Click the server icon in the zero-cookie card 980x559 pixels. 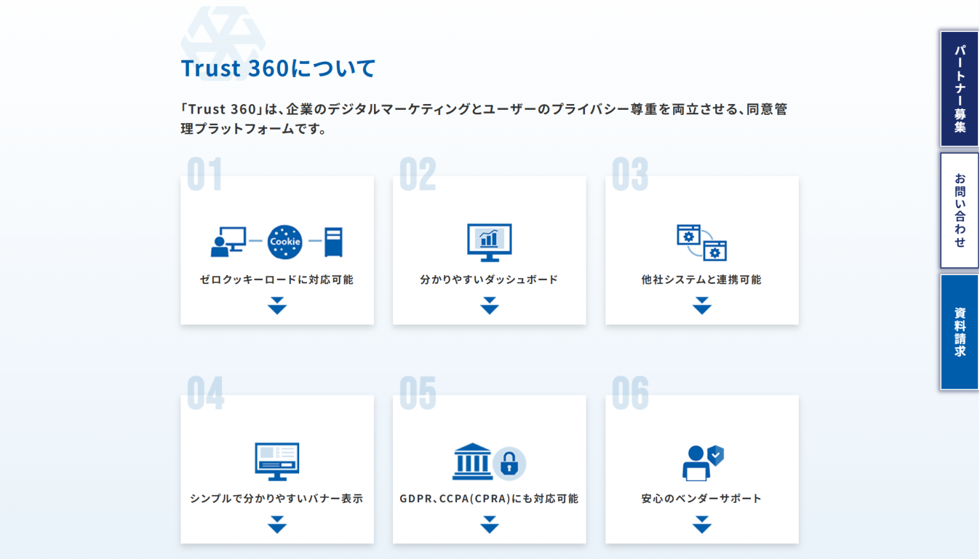(x=334, y=241)
